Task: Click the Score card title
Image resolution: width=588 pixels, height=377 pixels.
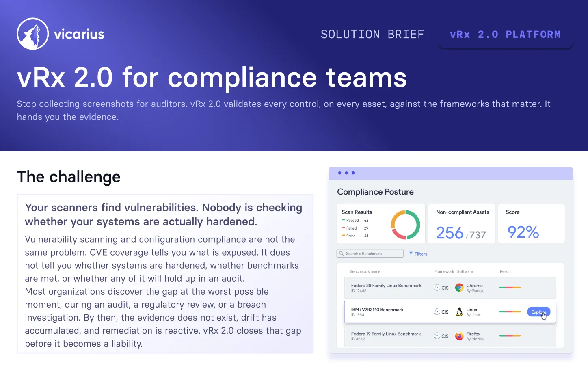Action: pos(512,212)
